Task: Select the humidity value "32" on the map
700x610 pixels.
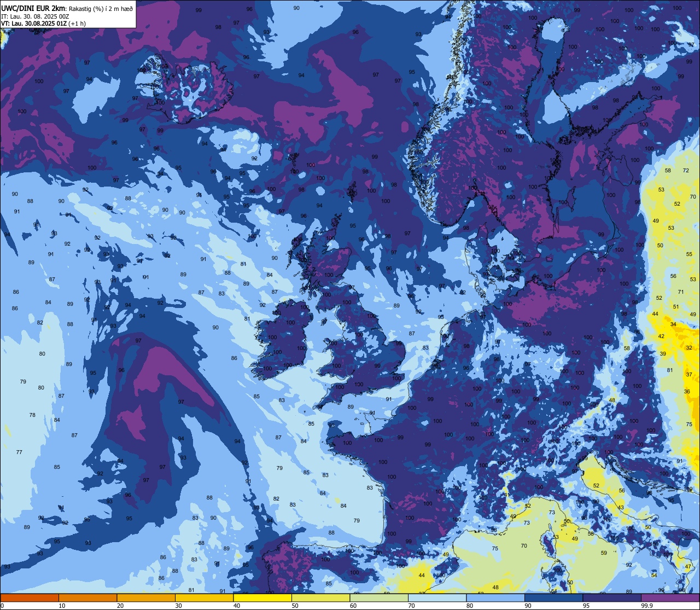Action: click(689, 347)
